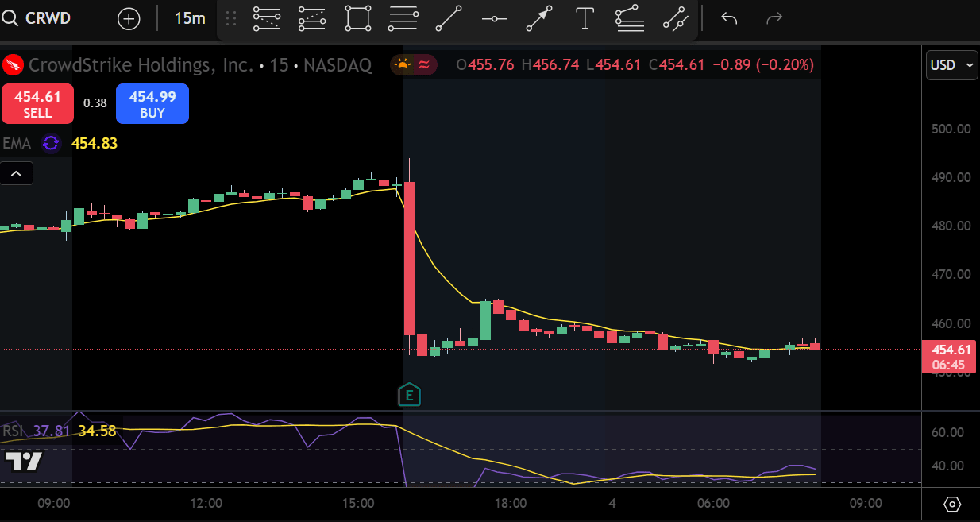980x522 pixels.
Task: Click the TradingView logo
Action: (x=24, y=462)
